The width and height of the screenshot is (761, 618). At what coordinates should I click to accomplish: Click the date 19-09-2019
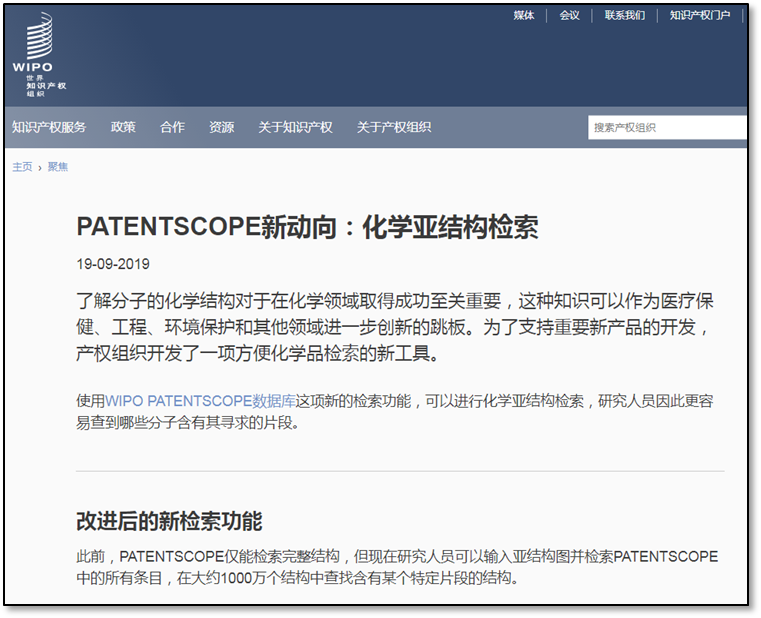[113, 264]
